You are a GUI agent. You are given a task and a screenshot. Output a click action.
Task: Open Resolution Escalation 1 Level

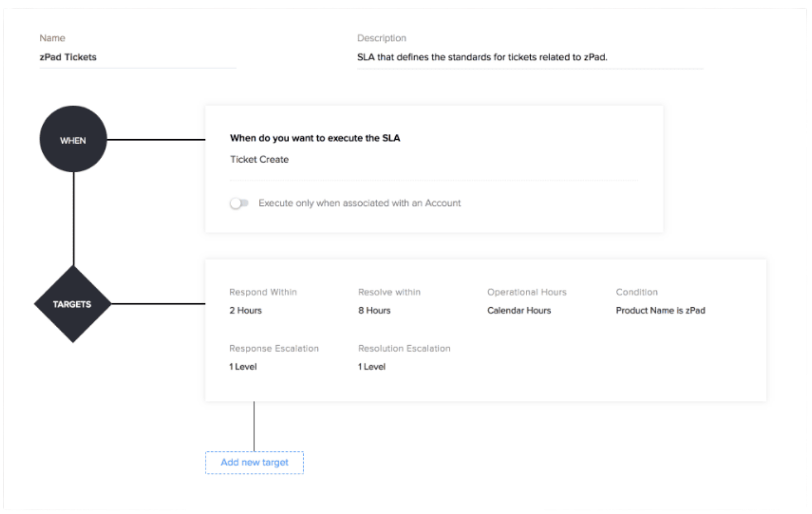372,367
